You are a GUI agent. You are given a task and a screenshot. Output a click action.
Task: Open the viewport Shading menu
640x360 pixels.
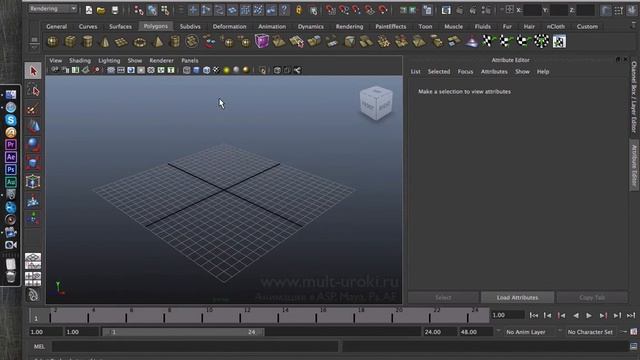pyautogui.click(x=80, y=60)
